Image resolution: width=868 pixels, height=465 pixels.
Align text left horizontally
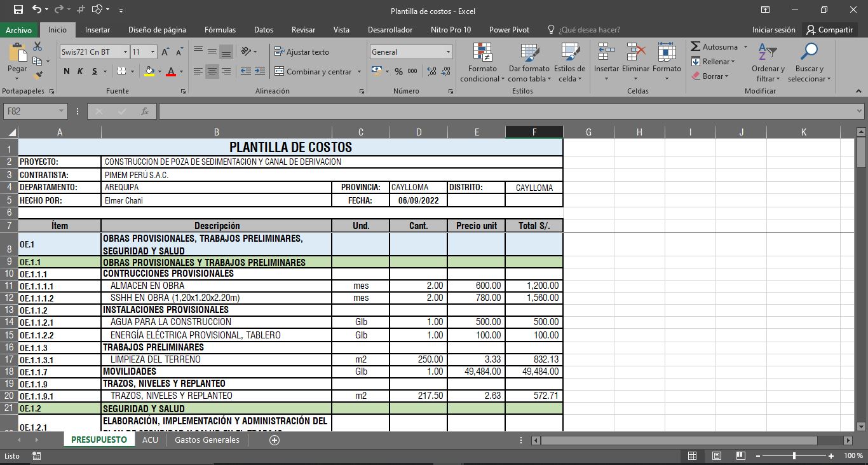point(198,71)
